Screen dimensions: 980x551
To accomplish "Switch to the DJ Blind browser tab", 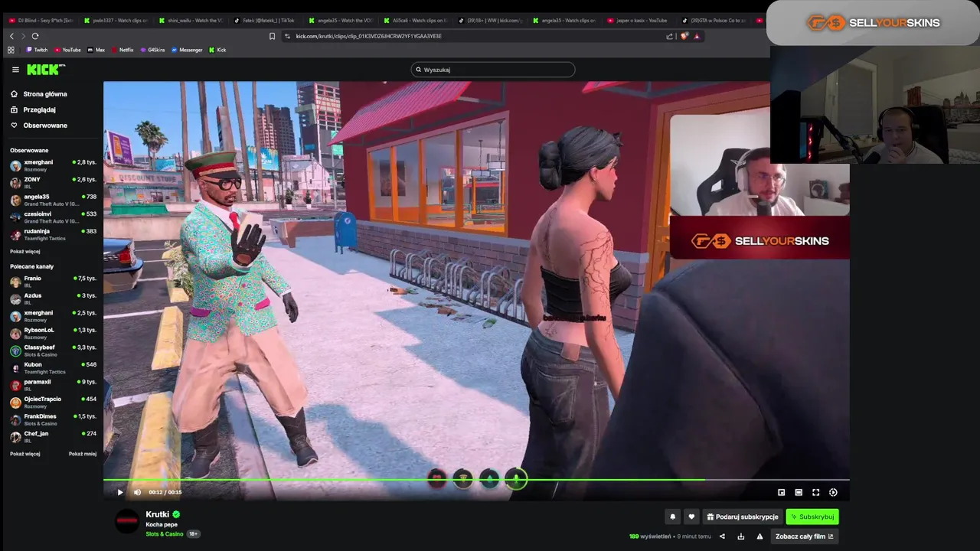I will (x=41, y=21).
